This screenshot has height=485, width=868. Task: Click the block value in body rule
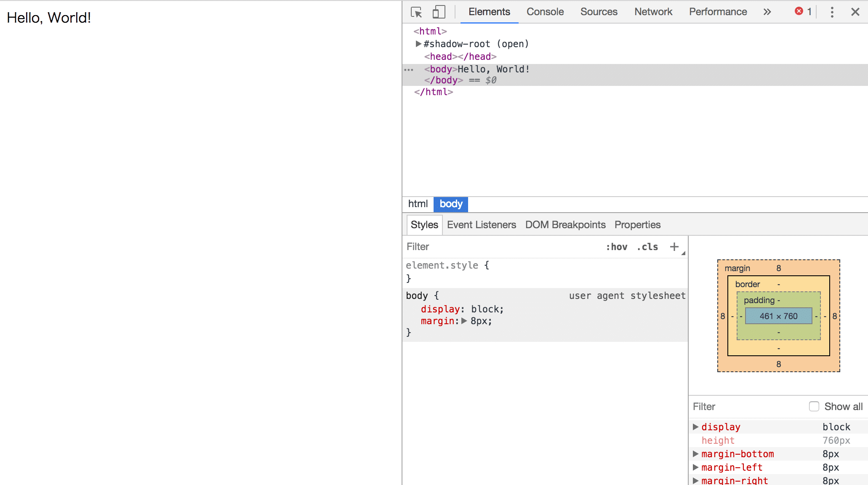[x=485, y=309]
